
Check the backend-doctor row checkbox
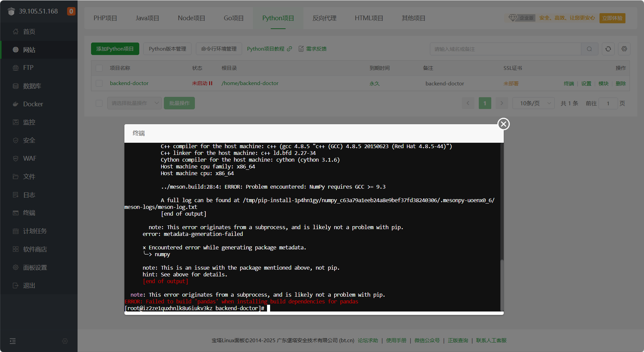point(99,83)
